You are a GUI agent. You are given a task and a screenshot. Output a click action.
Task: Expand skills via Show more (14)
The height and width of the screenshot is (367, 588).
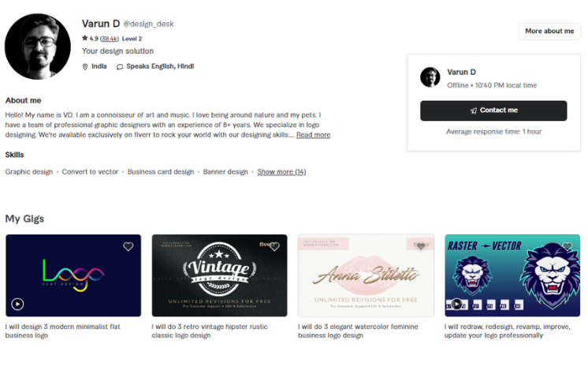(281, 172)
